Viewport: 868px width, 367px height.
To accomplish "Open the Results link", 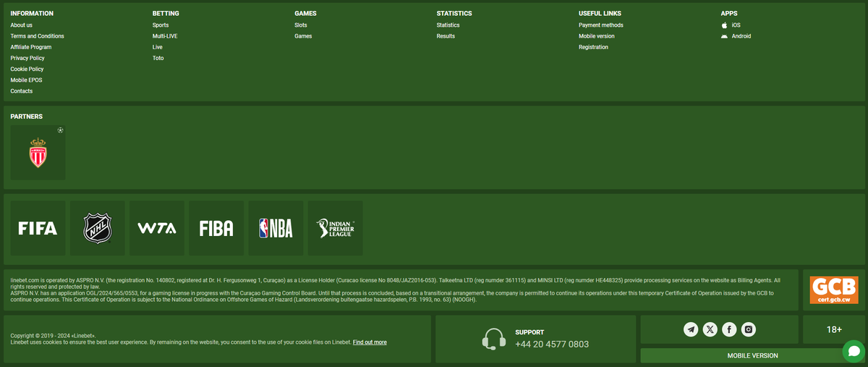I will click(x=446, y=36).
